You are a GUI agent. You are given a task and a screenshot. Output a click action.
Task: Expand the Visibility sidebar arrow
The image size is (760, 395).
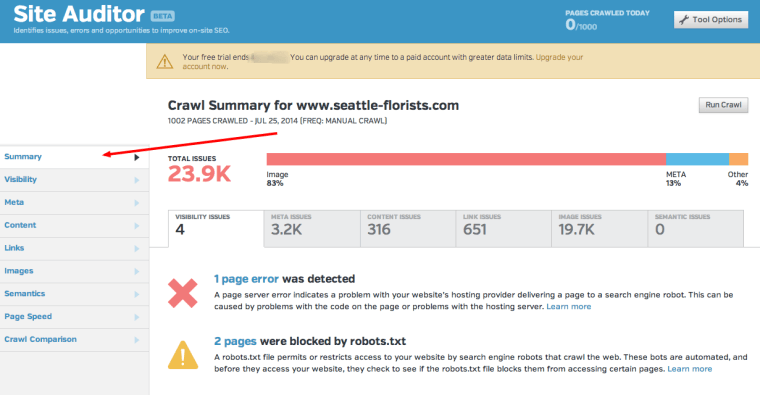coord(137,180)
